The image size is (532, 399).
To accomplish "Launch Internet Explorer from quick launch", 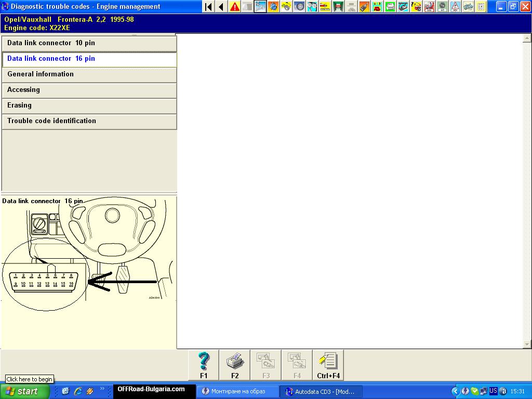I will (78, 391).
